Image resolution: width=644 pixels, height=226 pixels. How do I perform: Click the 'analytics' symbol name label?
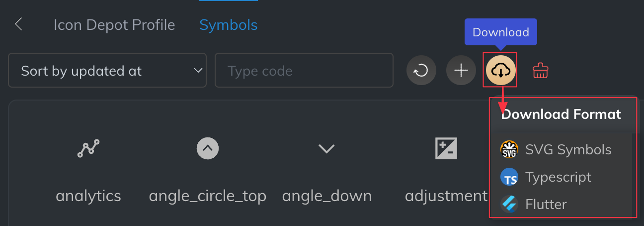coord(88,196)
